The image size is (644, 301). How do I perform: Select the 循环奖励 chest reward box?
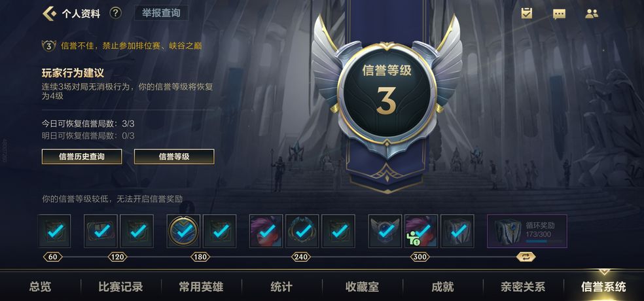pos(527,231)
